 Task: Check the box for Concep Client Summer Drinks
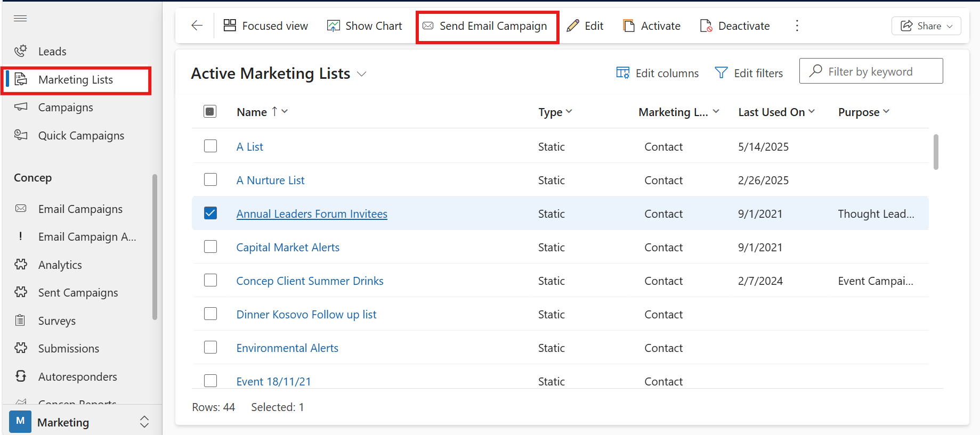coord(210,280)
